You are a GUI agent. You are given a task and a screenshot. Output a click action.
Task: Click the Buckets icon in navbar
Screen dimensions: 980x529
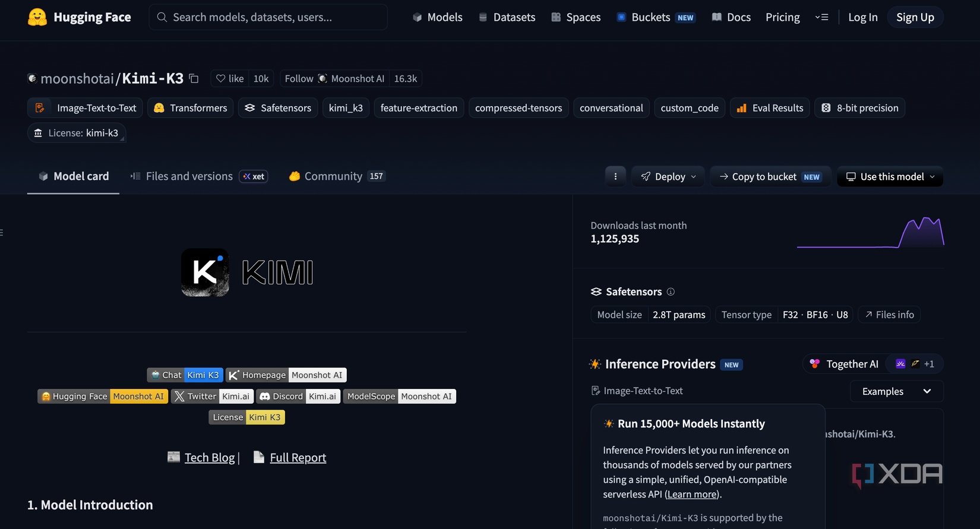coord(621,17)
